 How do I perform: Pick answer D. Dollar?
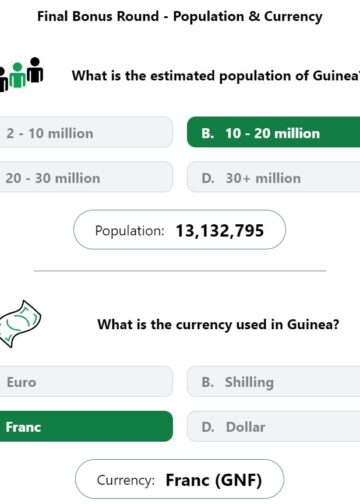tap(273, 426)
